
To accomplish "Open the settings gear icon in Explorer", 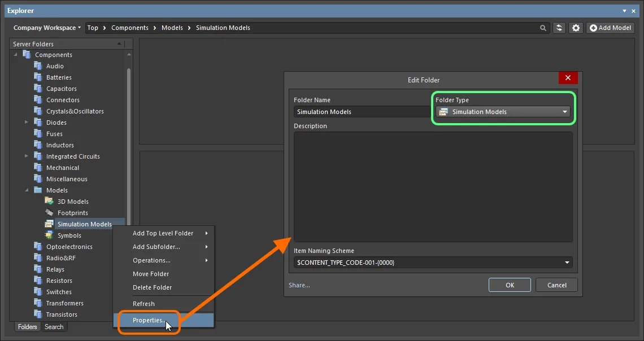I will click(576, 28).
